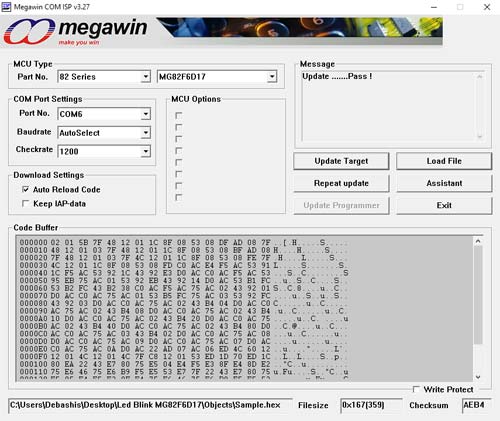Enable the Write Protect checkbox

[416, 389]
